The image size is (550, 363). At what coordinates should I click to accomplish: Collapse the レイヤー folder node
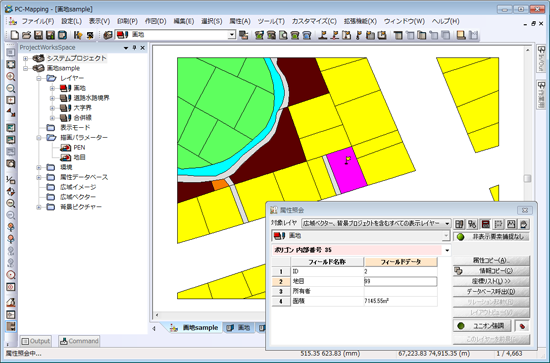click(39, 78)
